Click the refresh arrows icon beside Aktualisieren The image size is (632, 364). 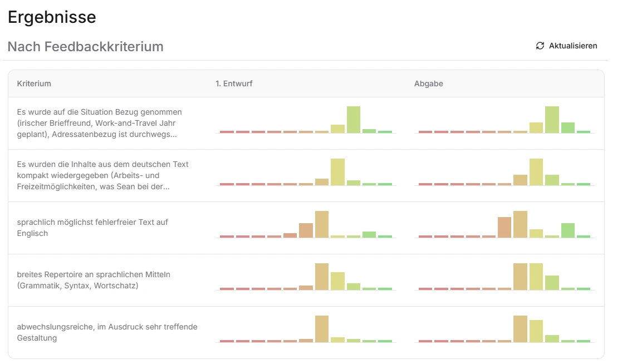(x=540, y=46)
